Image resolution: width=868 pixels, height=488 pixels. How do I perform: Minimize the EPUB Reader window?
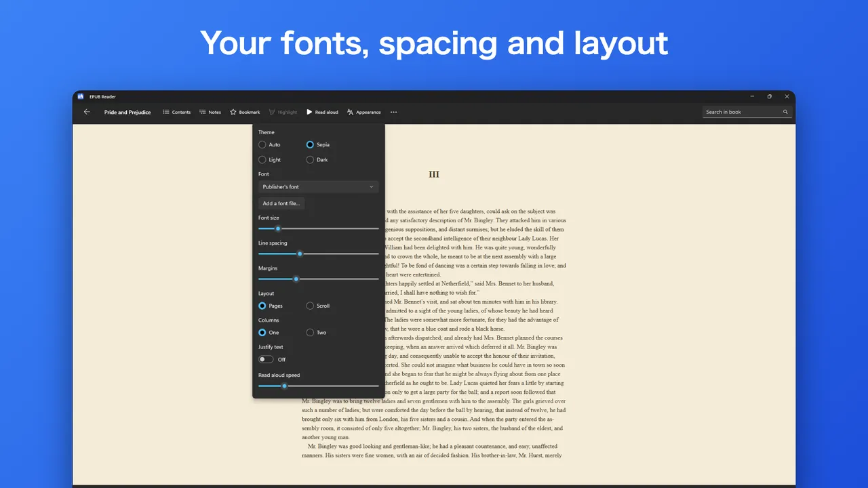click(x=751, y=96)
